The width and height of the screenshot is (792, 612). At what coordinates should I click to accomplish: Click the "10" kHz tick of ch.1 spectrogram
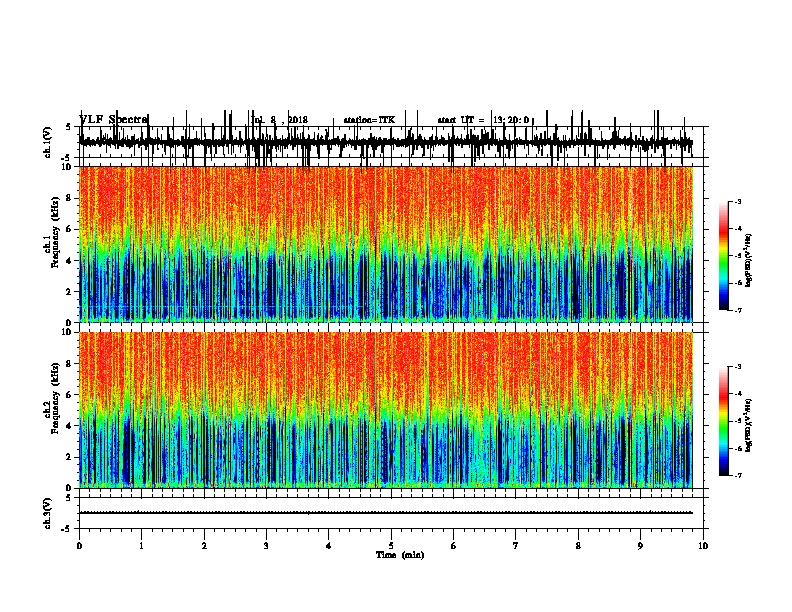(66, 167)
